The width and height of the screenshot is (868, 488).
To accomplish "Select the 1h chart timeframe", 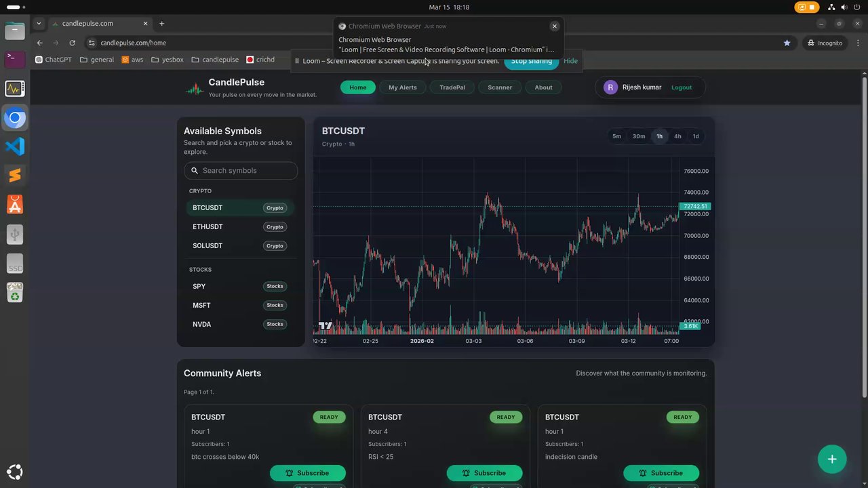I will pyautogui.click(x=659, y=136).
